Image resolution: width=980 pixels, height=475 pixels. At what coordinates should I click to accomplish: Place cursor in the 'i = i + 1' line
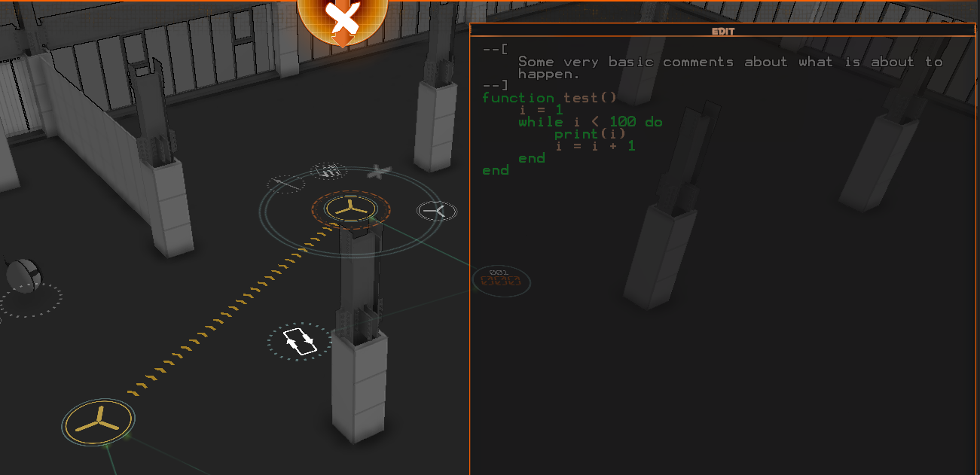click(595, 146)
